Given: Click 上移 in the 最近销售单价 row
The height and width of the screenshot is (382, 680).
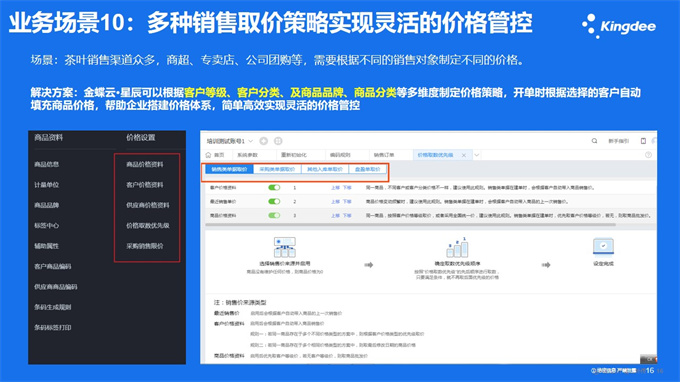Looking at the screenshot, I should (335, 202).
